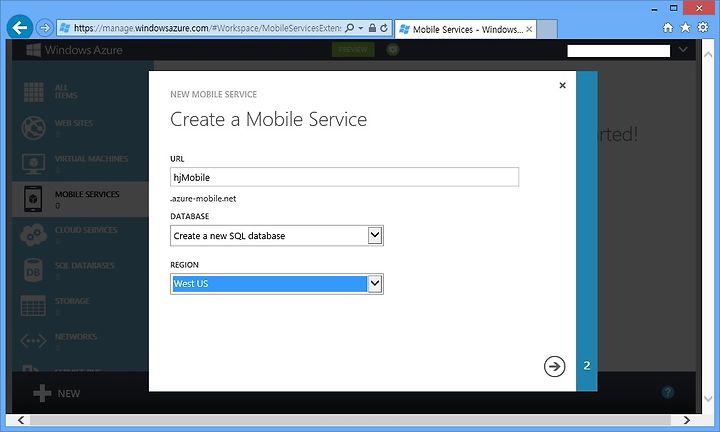Click the globe icon in Azure header
This screenshot has height=432, width=720.
click(393, 50)
